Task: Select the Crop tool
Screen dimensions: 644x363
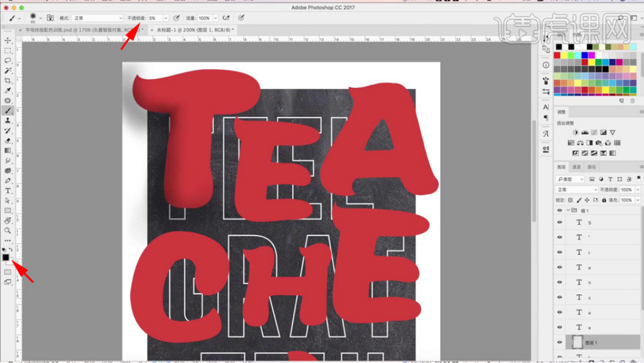Action: pos(8,81)
